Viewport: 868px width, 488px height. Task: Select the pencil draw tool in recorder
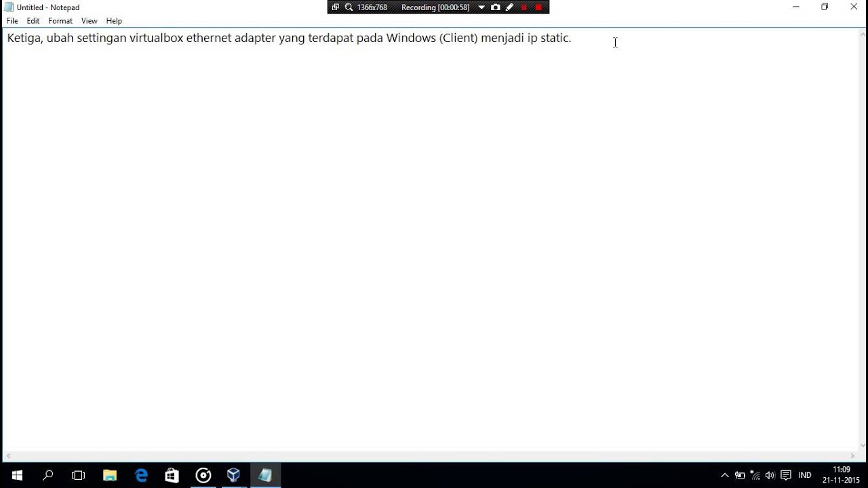pos(509,7)
